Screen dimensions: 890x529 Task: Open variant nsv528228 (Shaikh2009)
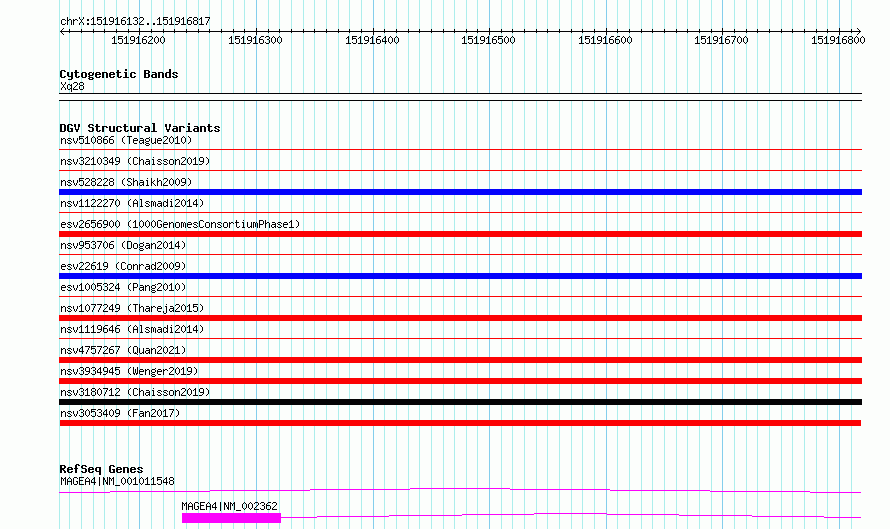126,182
